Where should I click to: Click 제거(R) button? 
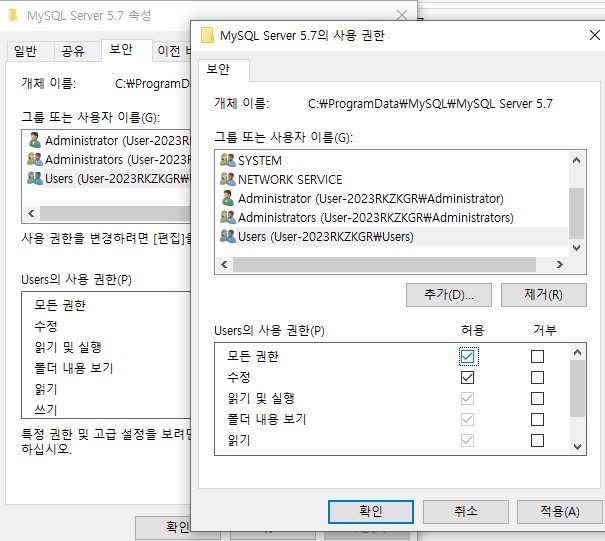(544, 295)
